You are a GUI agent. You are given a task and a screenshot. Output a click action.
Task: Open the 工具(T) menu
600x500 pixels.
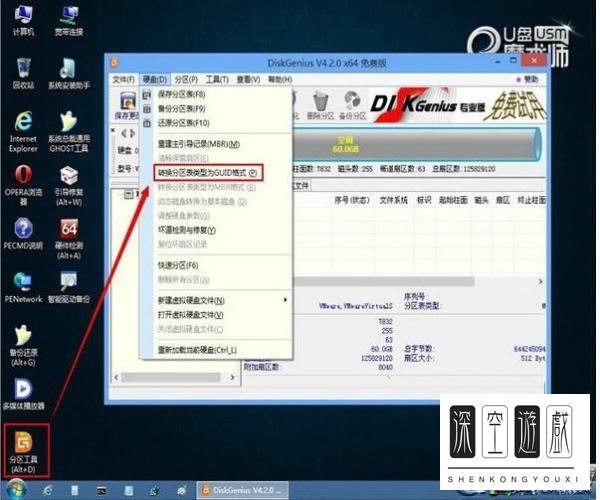pyautogui.click(x=217, y=79)
